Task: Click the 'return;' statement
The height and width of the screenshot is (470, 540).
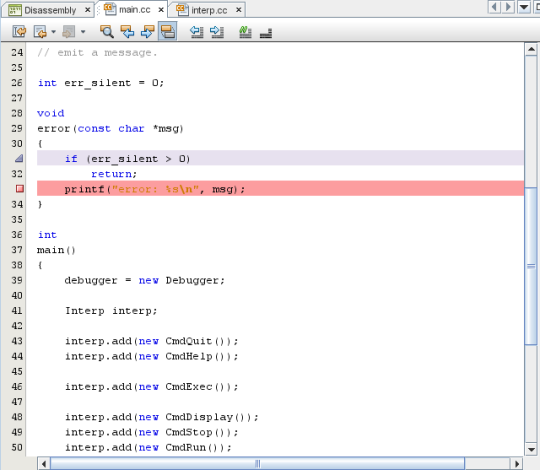Action: click(114, 174)
